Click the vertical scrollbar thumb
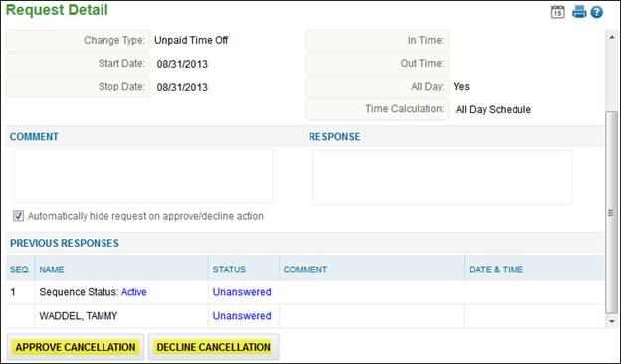 pos(612,213)
